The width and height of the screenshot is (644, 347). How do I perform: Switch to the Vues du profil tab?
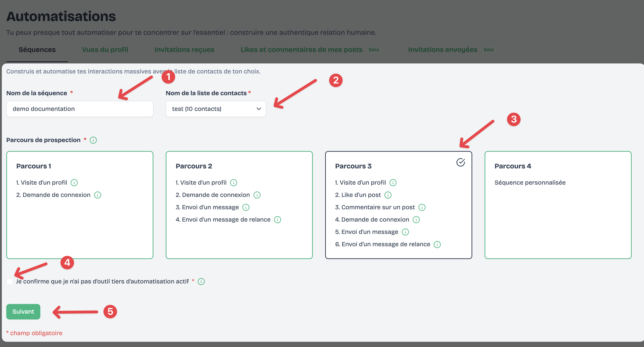pyautogui.click(x=105, y=50)
